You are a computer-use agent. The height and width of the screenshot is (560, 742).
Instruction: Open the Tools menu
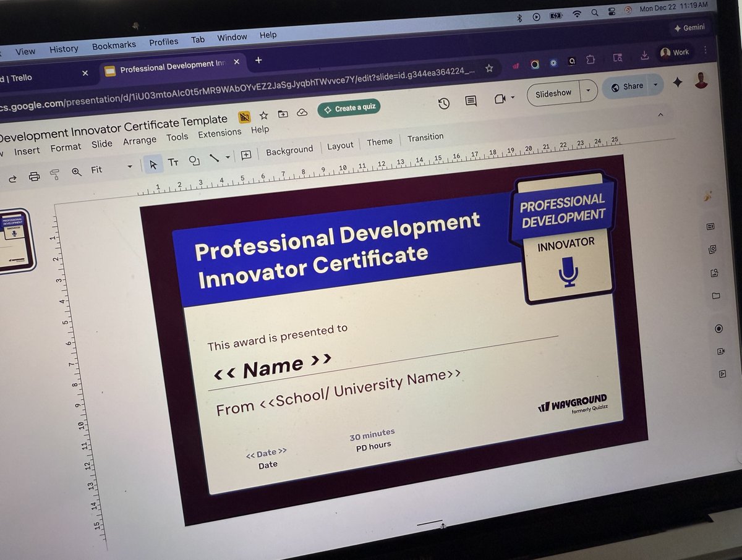coord(177,137)
